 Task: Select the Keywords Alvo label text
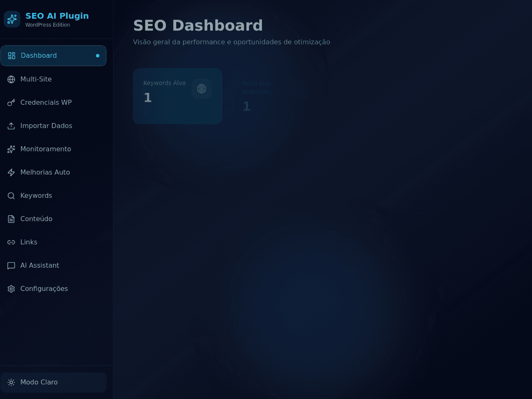pos(165,83)
